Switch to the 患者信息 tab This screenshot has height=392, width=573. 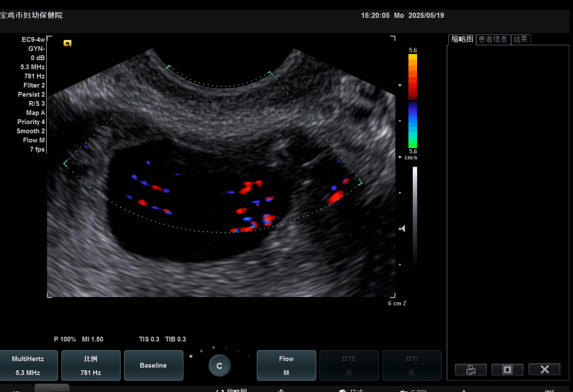493,39
